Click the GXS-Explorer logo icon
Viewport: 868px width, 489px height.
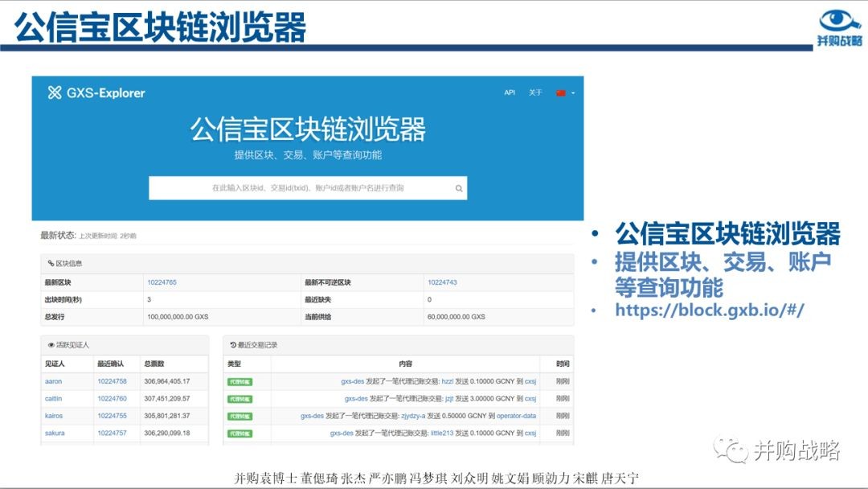point(55,92)
